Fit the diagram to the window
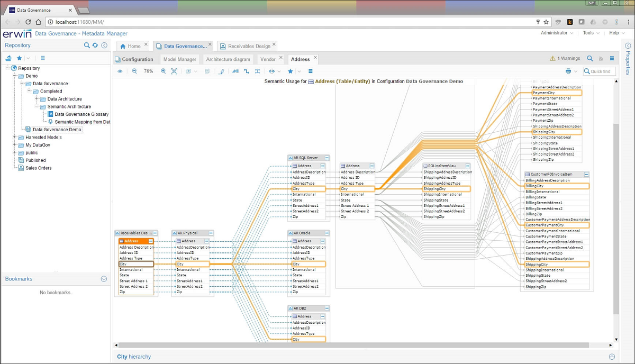This screenshot has height=364, width=635. [x=174, y=71]
